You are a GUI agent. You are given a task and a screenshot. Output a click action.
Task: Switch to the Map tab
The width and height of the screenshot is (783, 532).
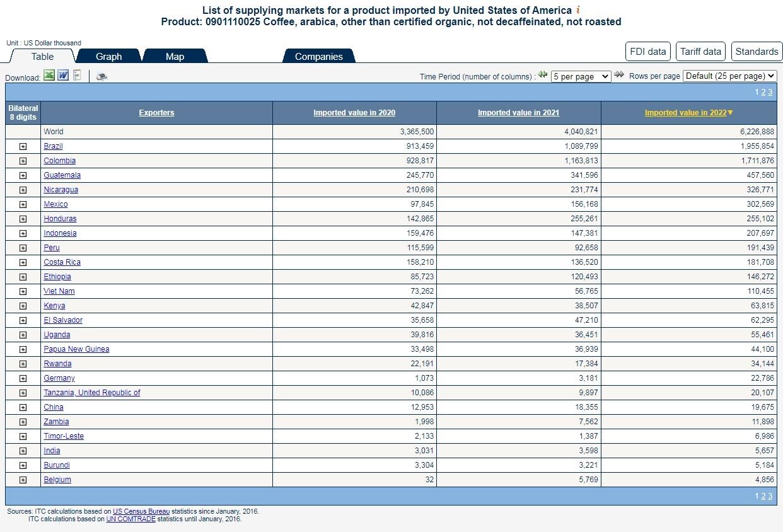coord(175,56)
